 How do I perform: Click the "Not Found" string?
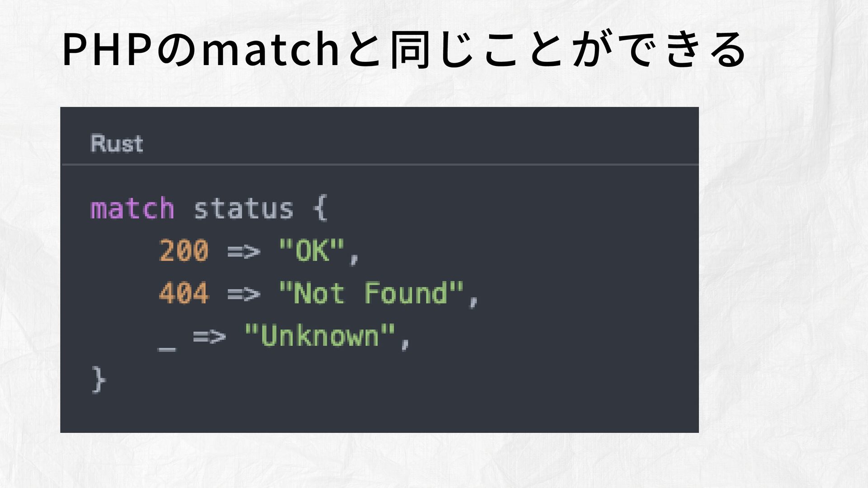(x=371, y=293)
